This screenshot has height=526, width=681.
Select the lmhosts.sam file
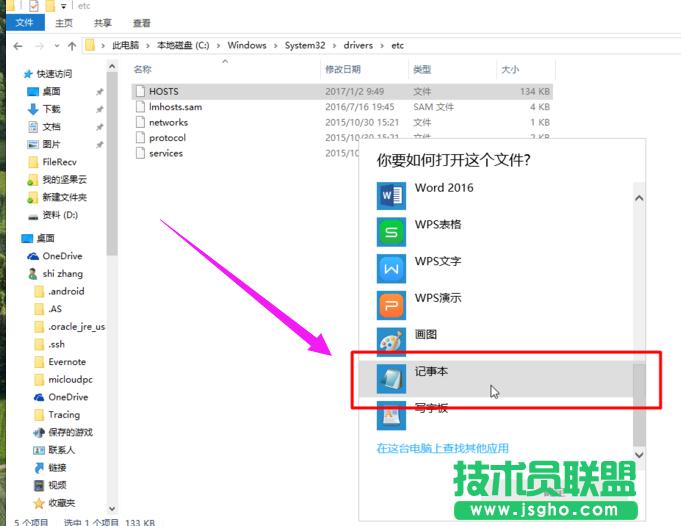[174, 107]
